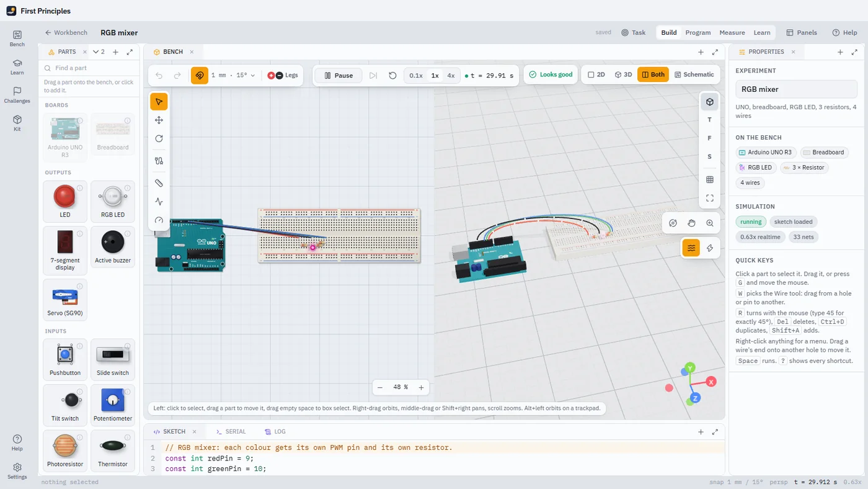Click the undo arrow
868x489 pixels.
pyautogui.click(x=159, y=75)
